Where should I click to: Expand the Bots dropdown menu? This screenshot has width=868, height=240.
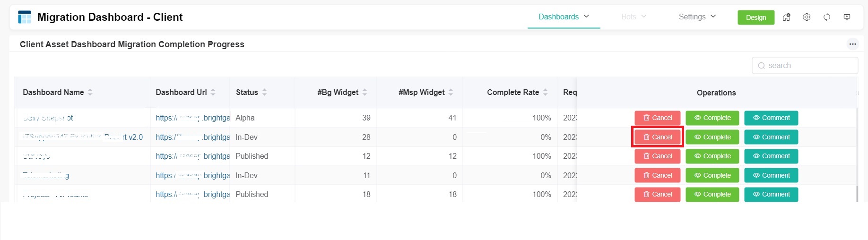pyautogui.click(x=634, y=17)
